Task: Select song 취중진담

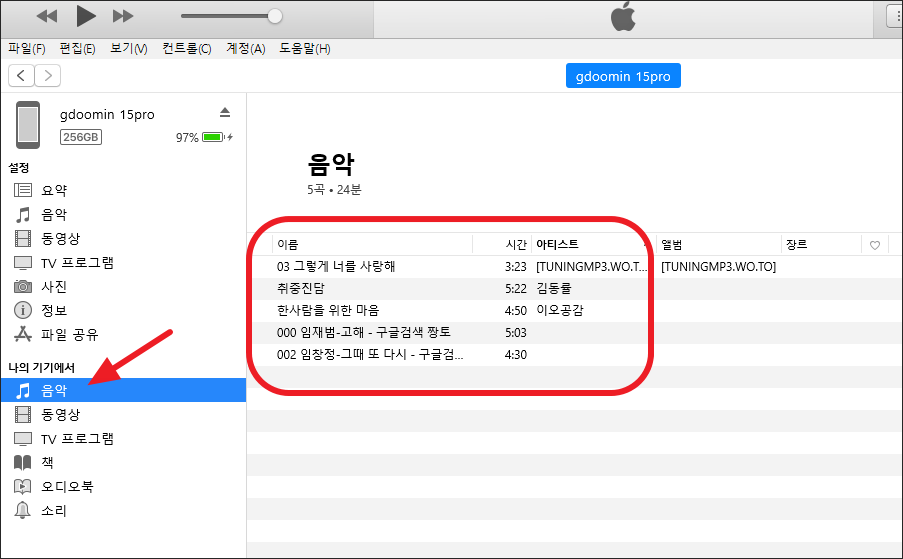Action: (301, 288)
